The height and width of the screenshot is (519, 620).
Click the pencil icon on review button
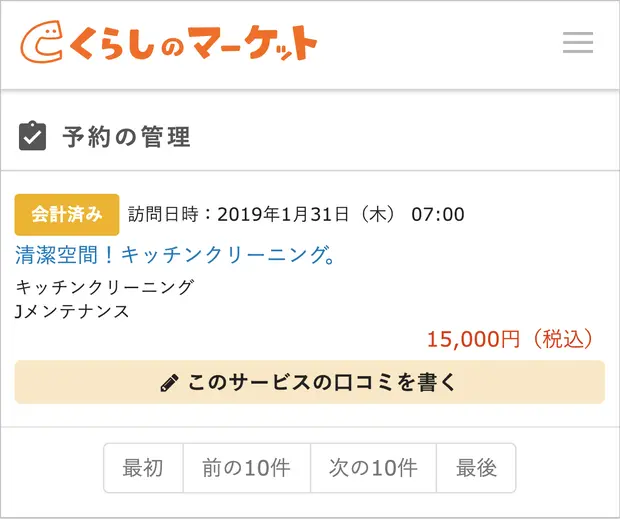point(170,383)
